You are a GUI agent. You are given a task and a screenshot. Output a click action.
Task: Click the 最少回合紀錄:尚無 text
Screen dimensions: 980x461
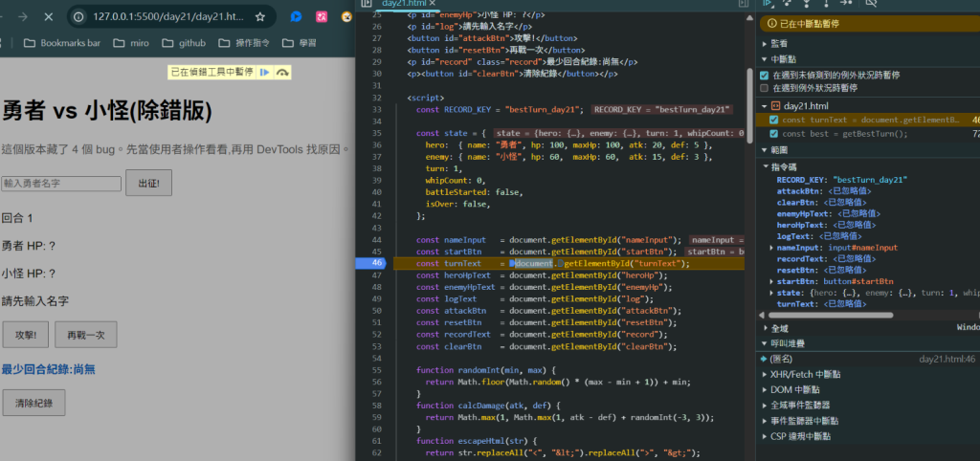tap(48, 370)
